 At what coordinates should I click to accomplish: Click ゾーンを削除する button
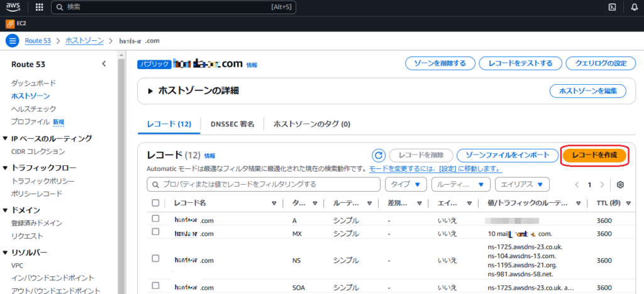tap(440, 63)
